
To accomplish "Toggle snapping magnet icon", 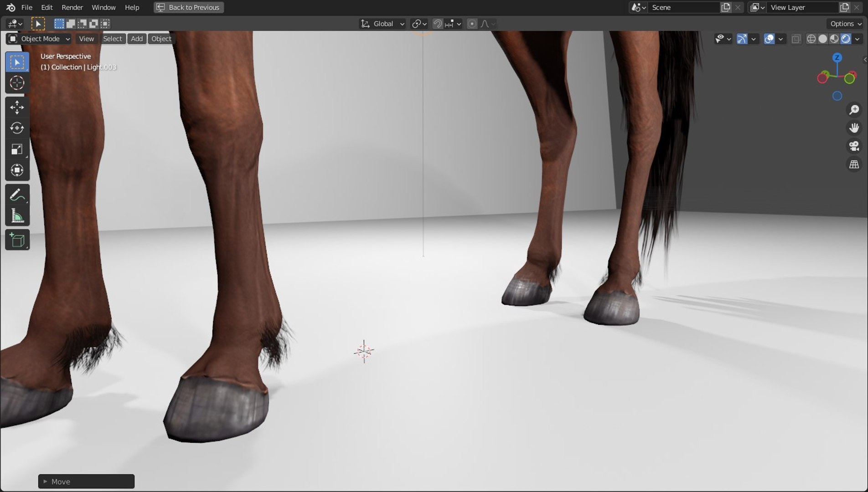I will 437,24.
